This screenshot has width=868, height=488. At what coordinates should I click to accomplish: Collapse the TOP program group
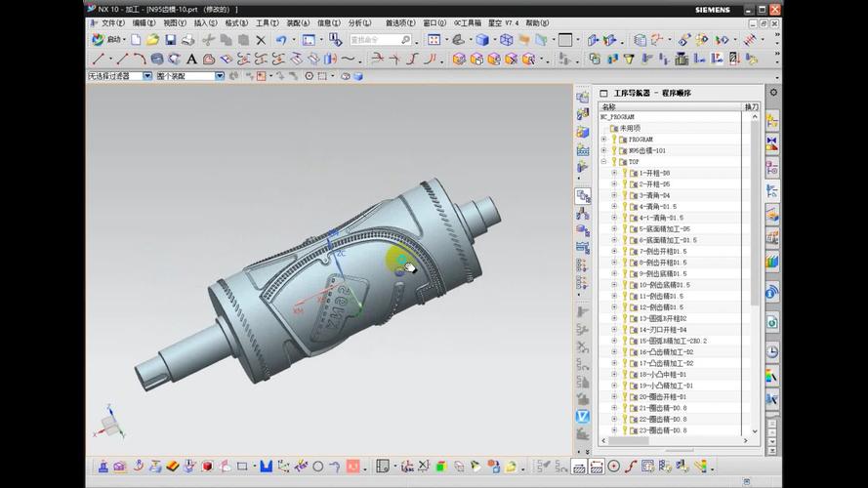point(604,162)
